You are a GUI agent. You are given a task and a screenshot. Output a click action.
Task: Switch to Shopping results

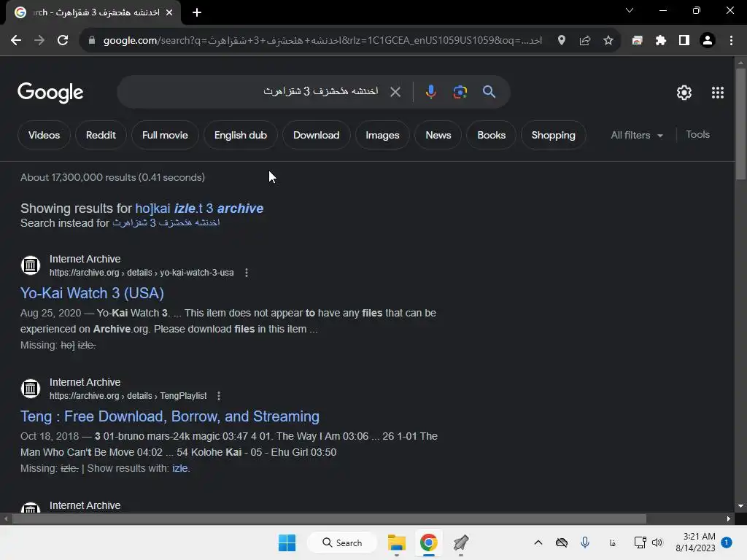553,135
